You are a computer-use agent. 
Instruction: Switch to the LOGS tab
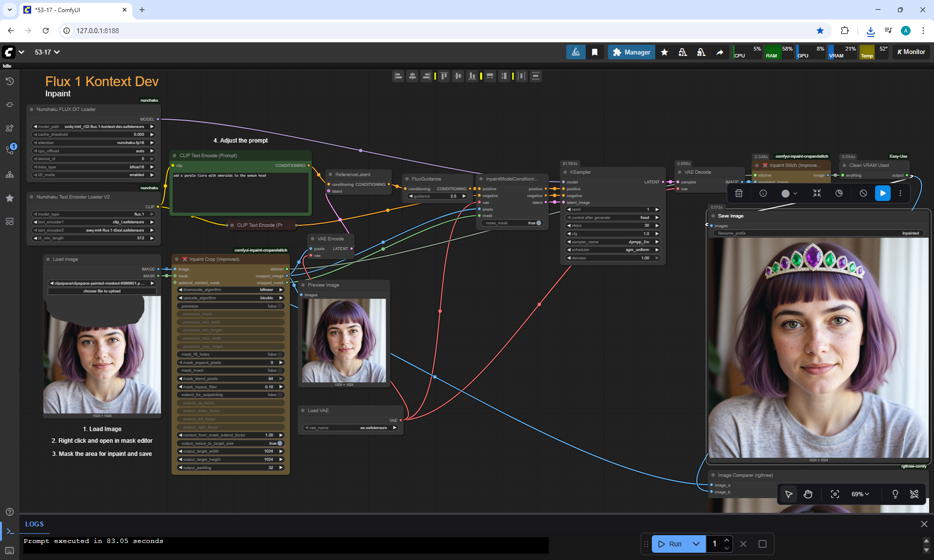click(x=35, y=524)
